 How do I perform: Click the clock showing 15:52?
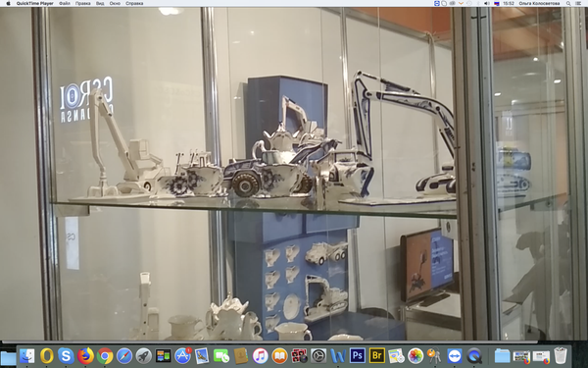coord(508,3)
